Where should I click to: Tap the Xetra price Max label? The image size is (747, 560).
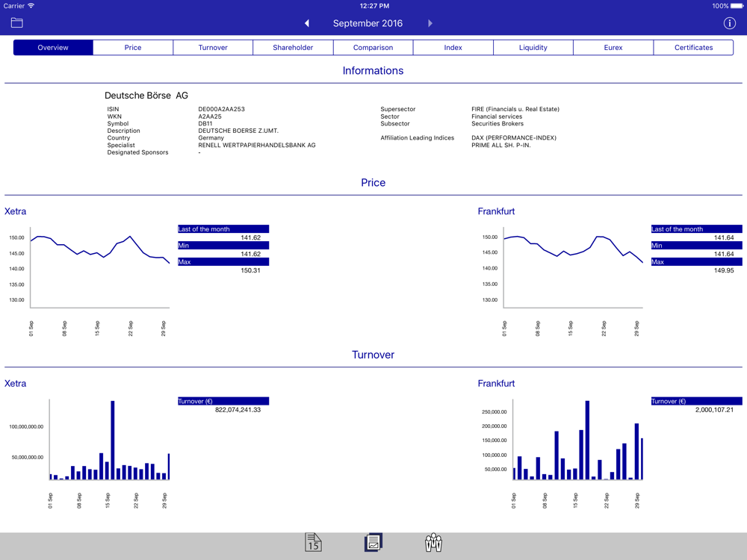click(223, 262)
